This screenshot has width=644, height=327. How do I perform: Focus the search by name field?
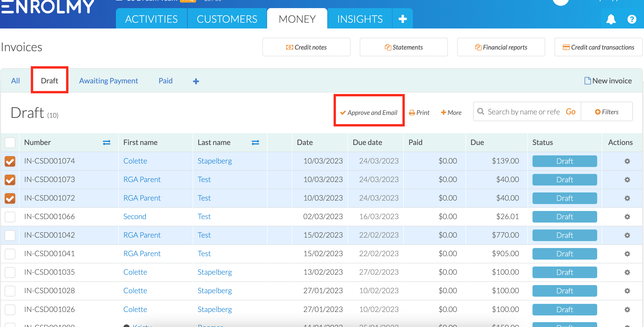[523, 112]
